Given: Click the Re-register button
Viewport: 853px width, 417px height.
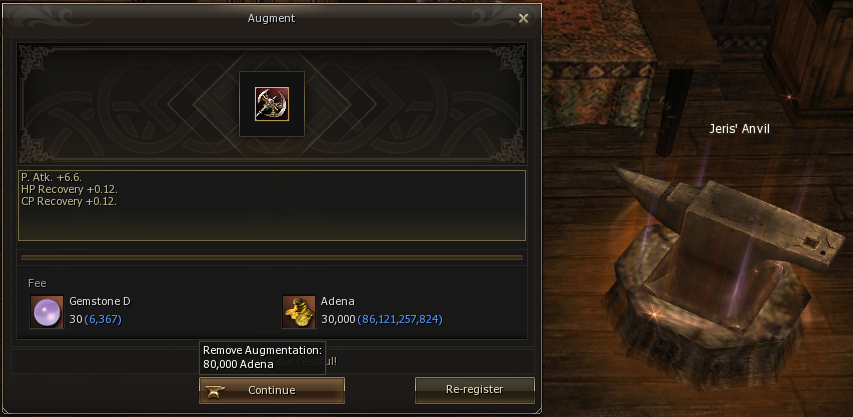Looking at the screenshot, I should click(x=474, y=390).
